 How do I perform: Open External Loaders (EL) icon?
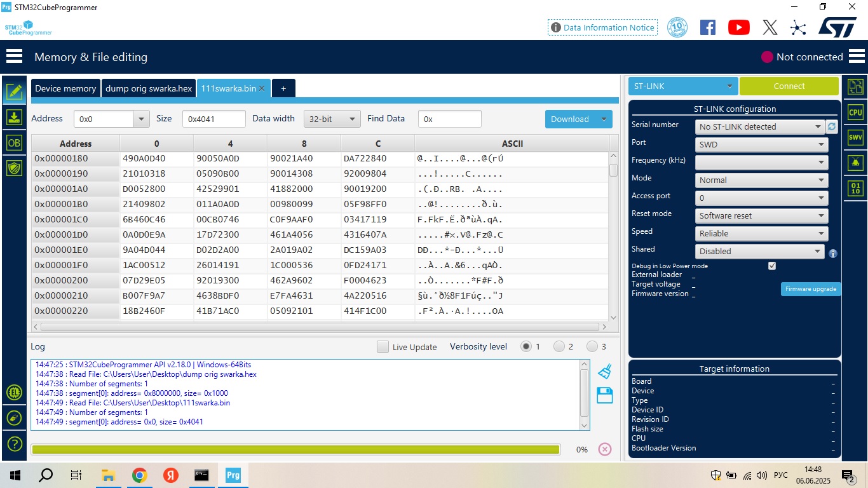pos(14,393)
